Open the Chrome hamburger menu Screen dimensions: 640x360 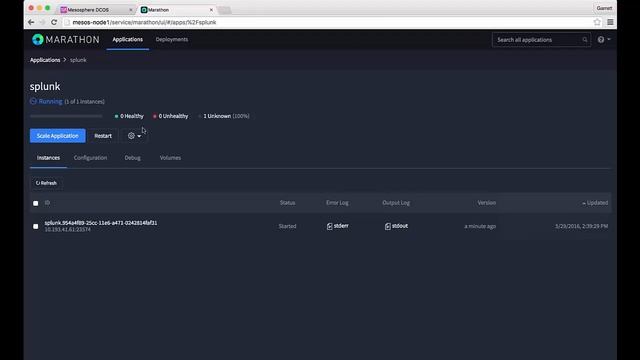(x=610, y=22)
